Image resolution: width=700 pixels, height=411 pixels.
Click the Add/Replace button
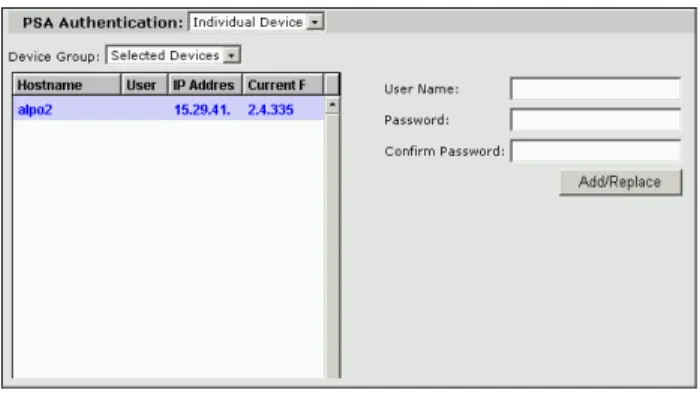coord(621,182)
